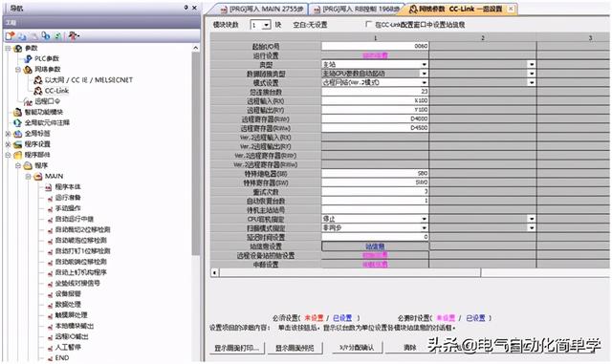The image size is (612, 364).
Task: Collapse the MAIN tree node
Action: 28,177
